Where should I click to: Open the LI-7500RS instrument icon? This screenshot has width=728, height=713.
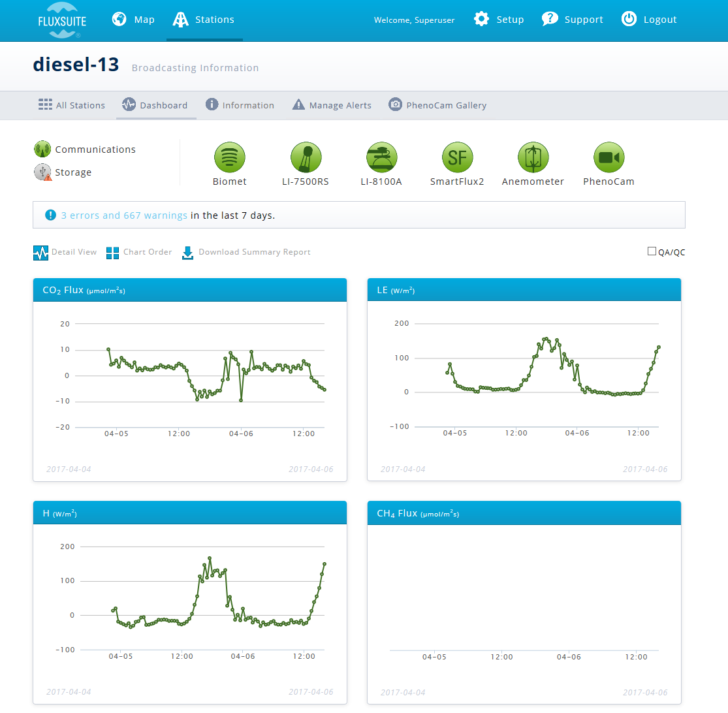[306, 157]
